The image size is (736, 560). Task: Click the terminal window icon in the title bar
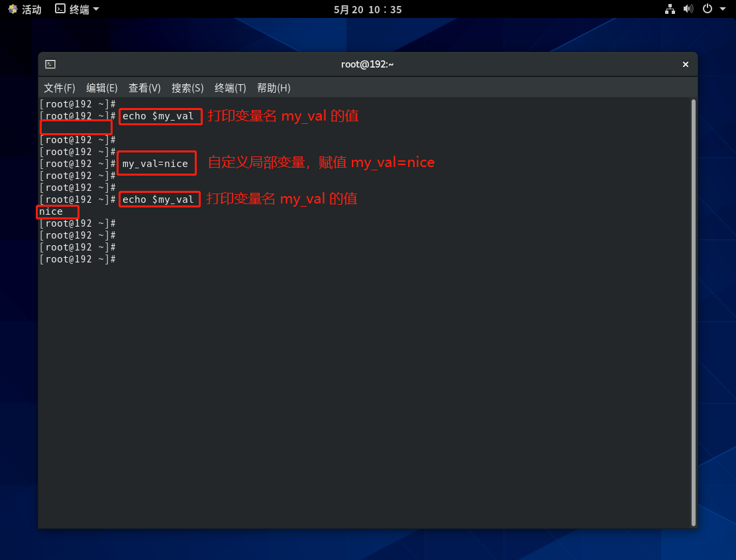50,64
